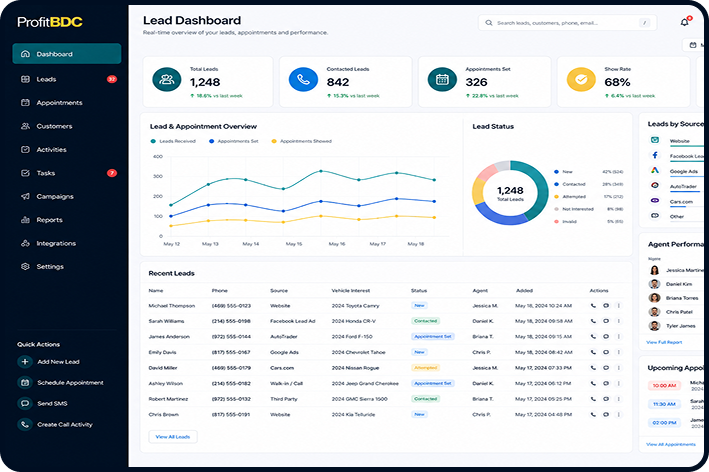
Task: Click the View All Leads button
Action: tap(173, 437)
